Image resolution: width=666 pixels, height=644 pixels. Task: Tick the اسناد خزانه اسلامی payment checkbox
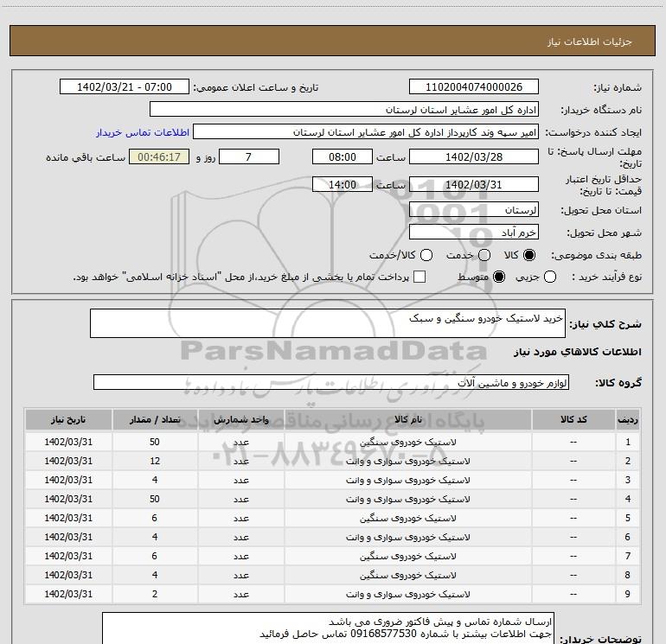tap(419, 277)
